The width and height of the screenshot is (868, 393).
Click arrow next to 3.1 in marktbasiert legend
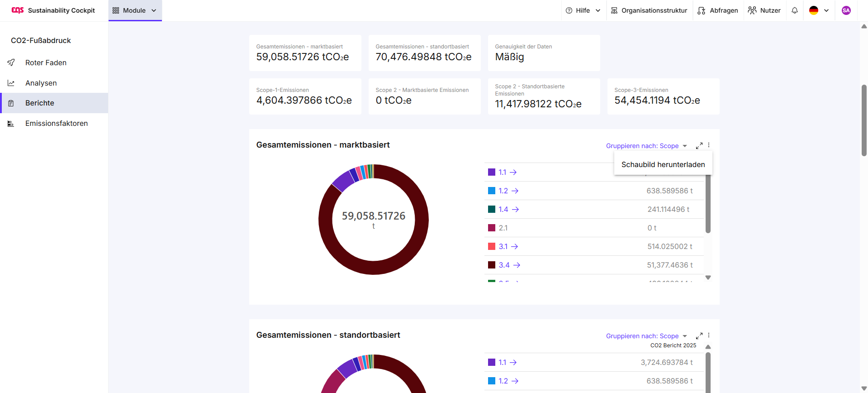515,247
